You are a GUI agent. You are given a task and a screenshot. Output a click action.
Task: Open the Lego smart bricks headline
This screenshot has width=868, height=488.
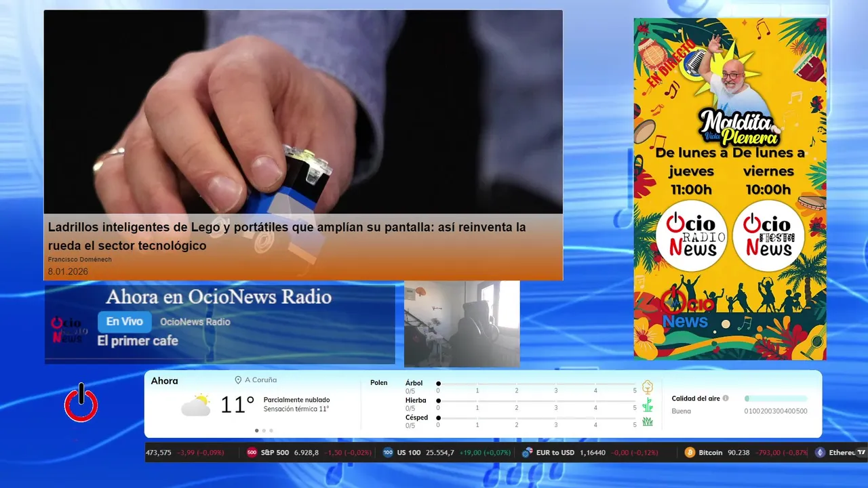[287, 237]
